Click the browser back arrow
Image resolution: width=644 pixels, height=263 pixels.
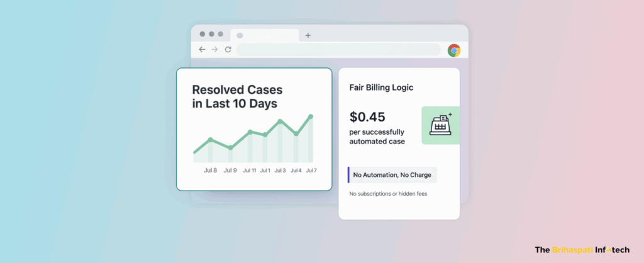[x=202, y=49]
